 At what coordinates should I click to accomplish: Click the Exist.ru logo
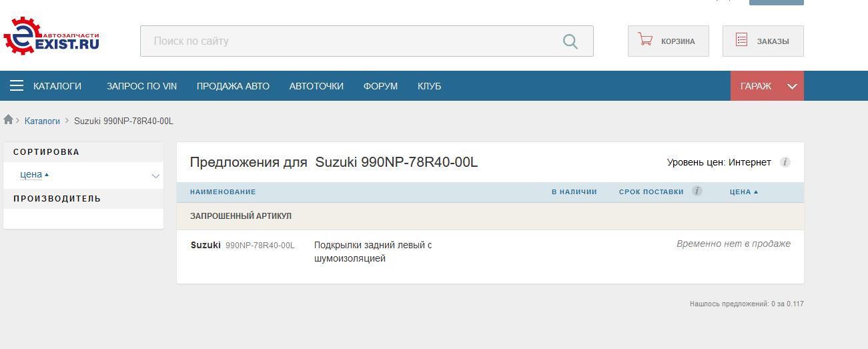pos(52,35)
